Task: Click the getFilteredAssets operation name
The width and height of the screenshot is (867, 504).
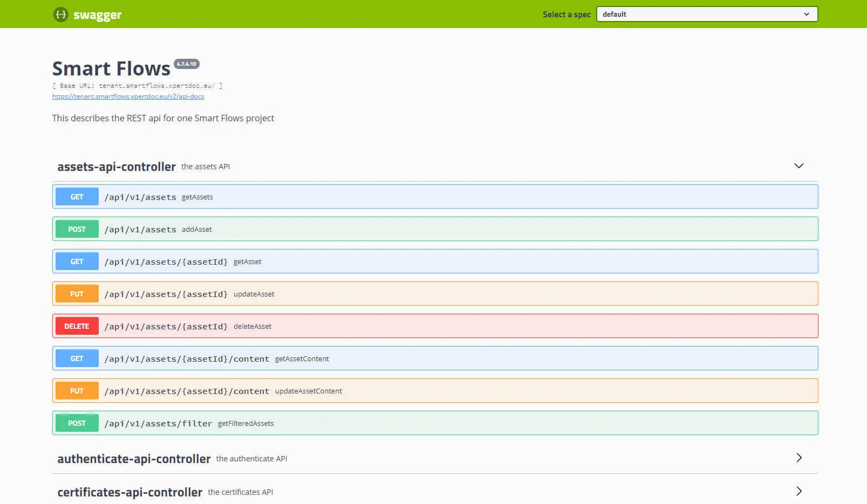Action: [246, 424]
